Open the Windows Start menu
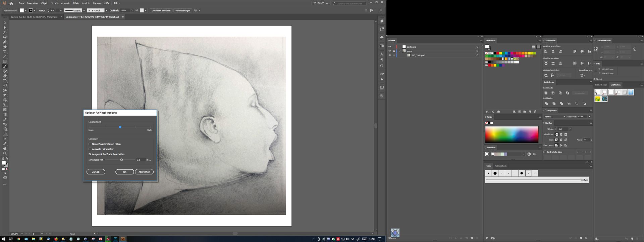Viewport: 644px width, 242px height. click(x=3, y=239)
